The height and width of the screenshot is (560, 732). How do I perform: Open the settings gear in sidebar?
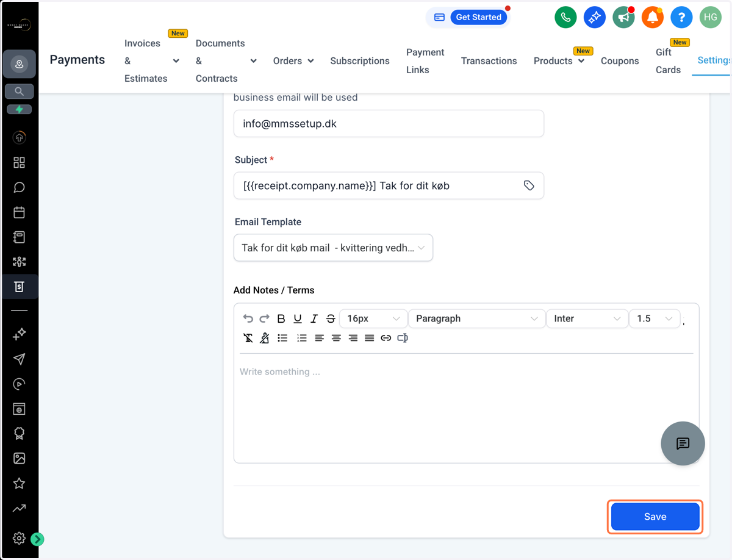click(x=19, y=538)
